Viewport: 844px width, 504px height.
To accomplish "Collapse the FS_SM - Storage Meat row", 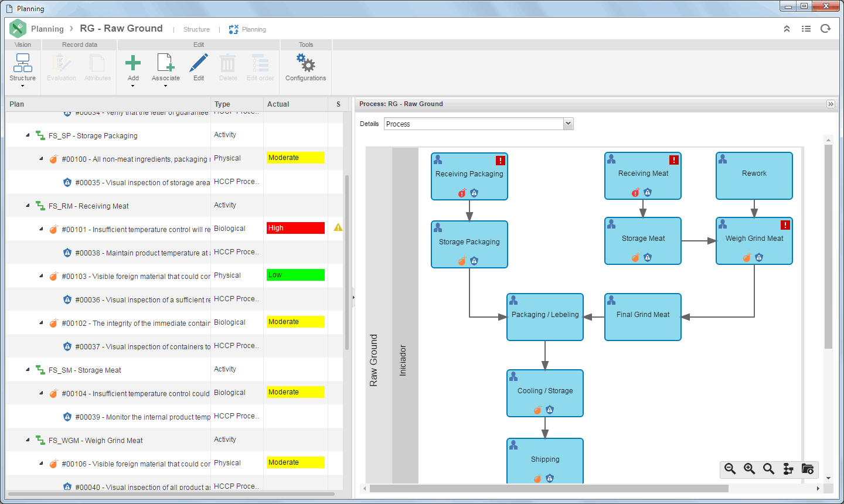I will tap(28, 370).
